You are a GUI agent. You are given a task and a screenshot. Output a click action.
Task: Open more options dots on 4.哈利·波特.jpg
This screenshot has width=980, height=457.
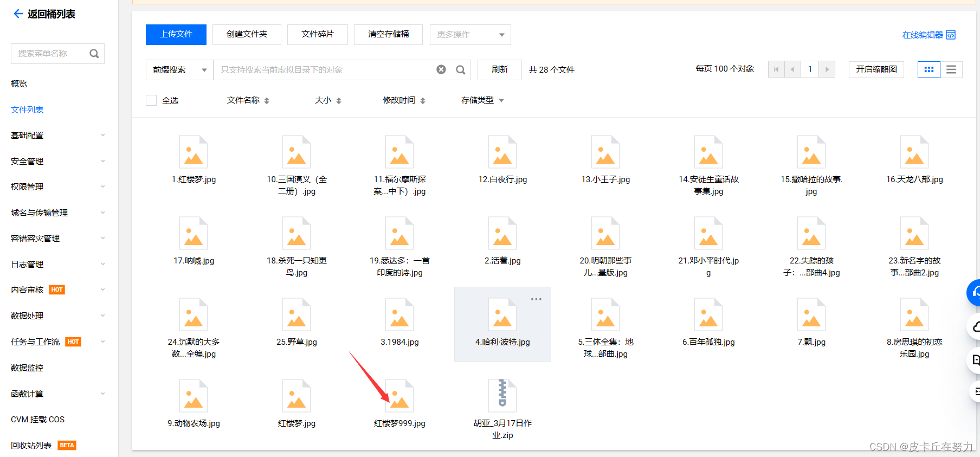[x=536, y=299]
